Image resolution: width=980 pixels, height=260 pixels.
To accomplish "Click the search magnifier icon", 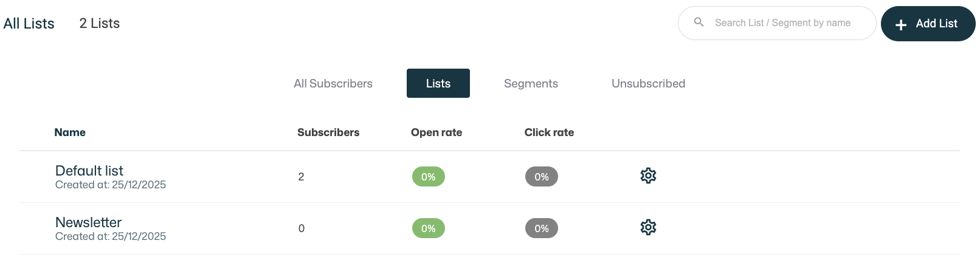I will click(x=699, y=22).
